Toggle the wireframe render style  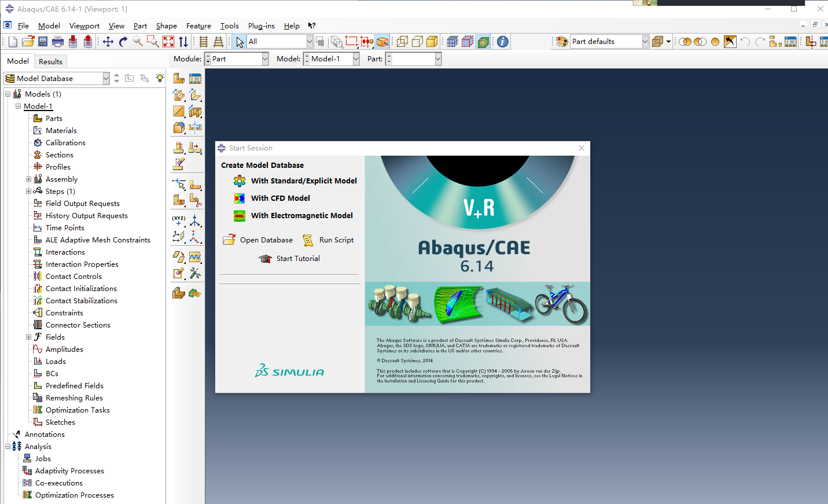(402, 42)
